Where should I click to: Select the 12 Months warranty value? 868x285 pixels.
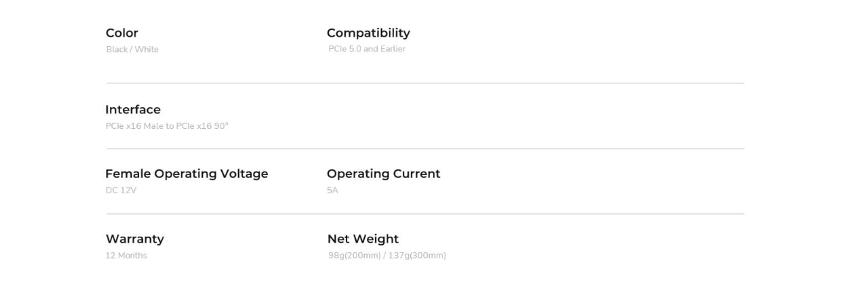[126, 255]
